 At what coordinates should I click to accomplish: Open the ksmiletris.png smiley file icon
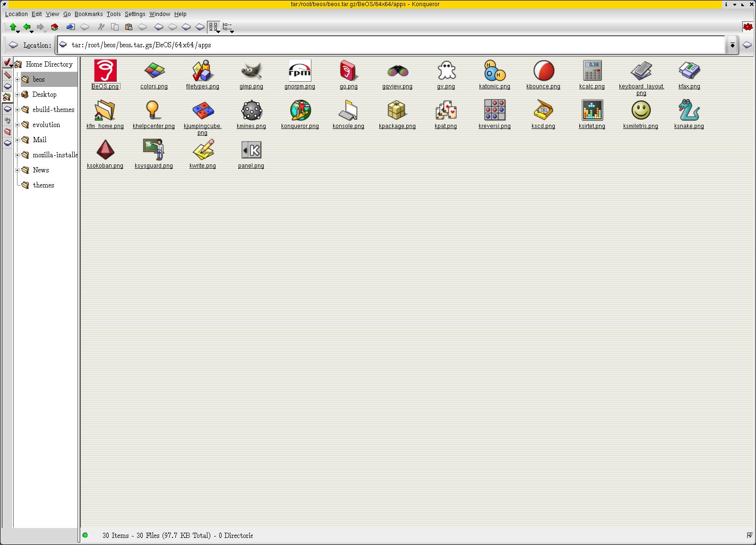click(641, 111)
